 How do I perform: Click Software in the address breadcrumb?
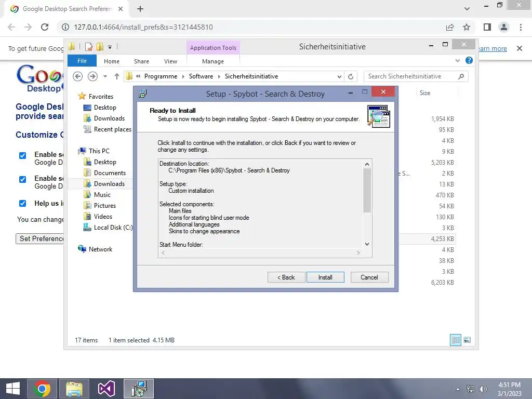[x=201, y=76]
